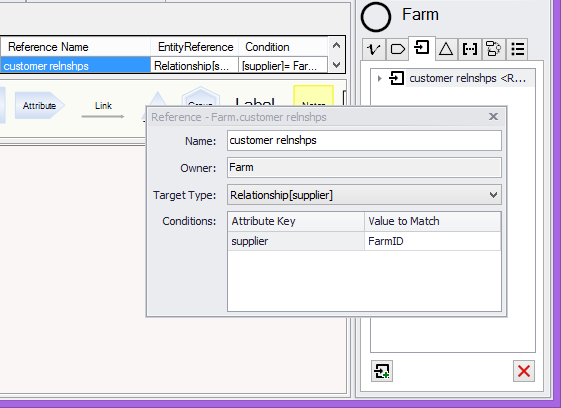Screen dimensions: 561x408
Task: Switch to the attribute tag-shaped tab
Action: click(397, 49)
